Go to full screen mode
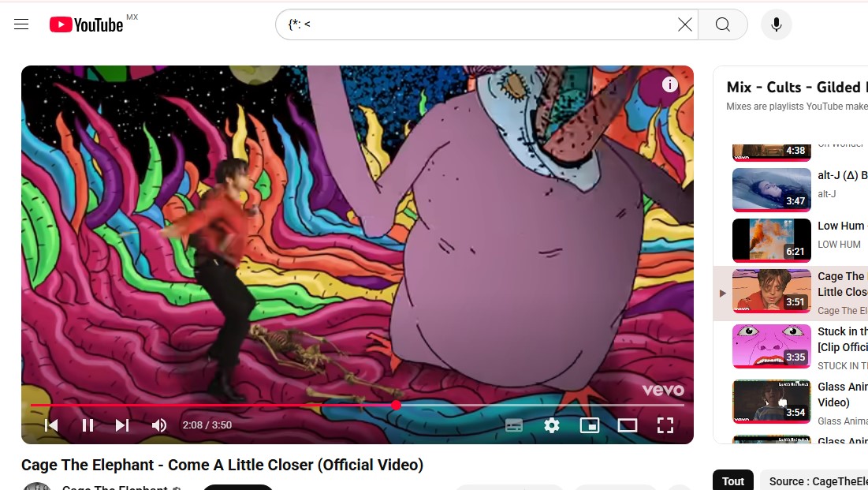The image size is (868, 490). pyautogui.click(x=665, y=425)
